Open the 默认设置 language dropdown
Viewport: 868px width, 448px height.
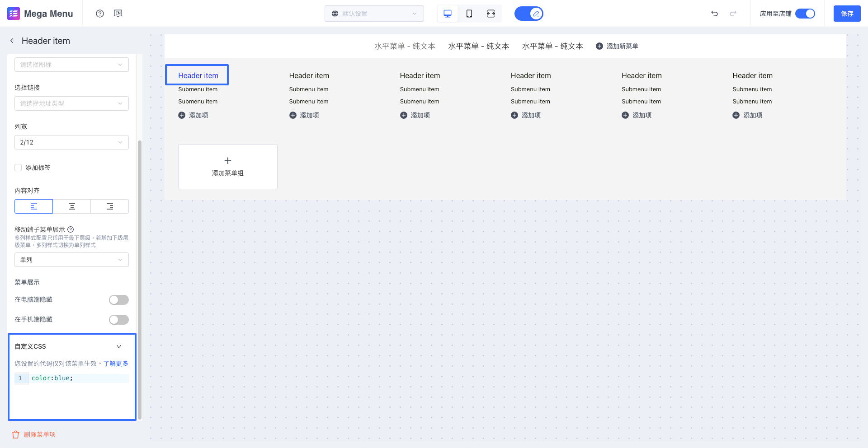374,14
